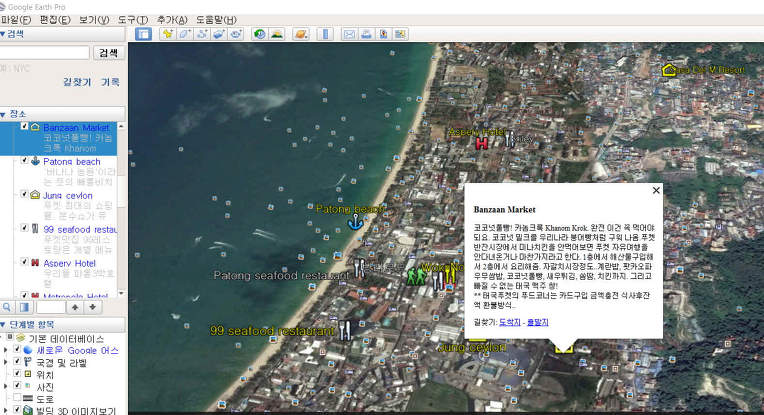Select Jung ceylon in the places list
Screen dimensions: 764x415
pyautogui.click(x=68, y=195)
